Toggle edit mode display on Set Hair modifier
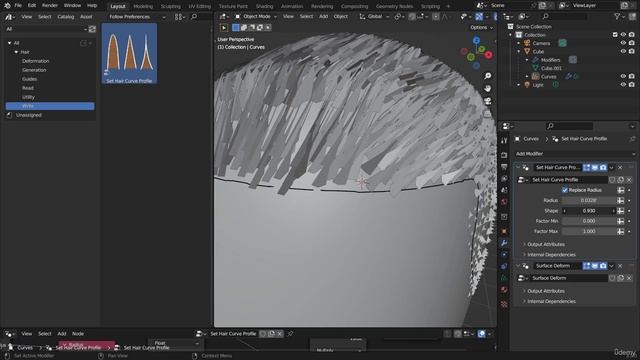The height and width of the screenshot is (360, 640). click(587, 167)
